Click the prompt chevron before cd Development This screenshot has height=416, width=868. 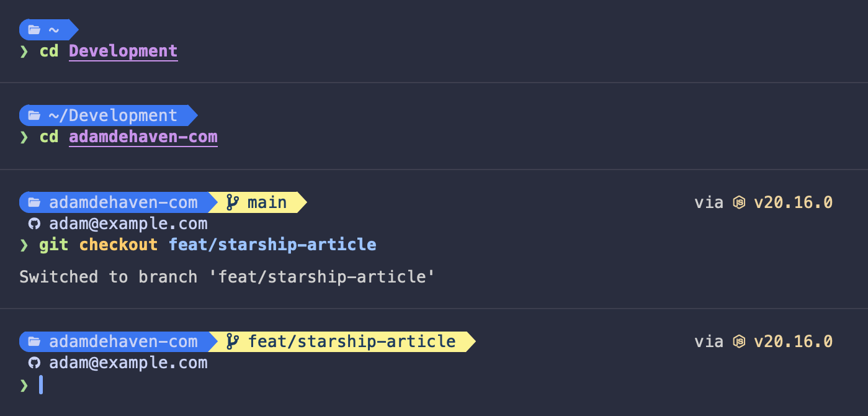[x=24, y=51]
